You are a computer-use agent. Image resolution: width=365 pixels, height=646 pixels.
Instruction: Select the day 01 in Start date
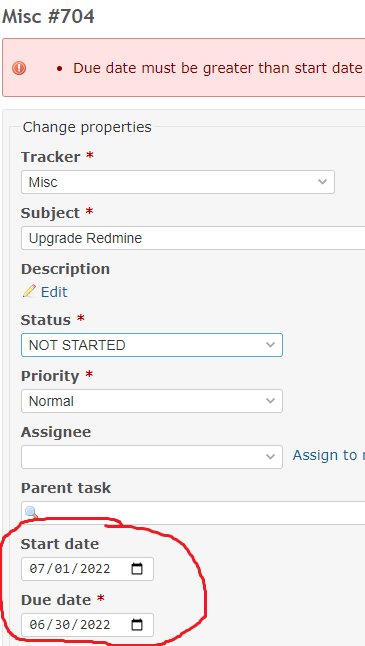[x=62, y=569]
